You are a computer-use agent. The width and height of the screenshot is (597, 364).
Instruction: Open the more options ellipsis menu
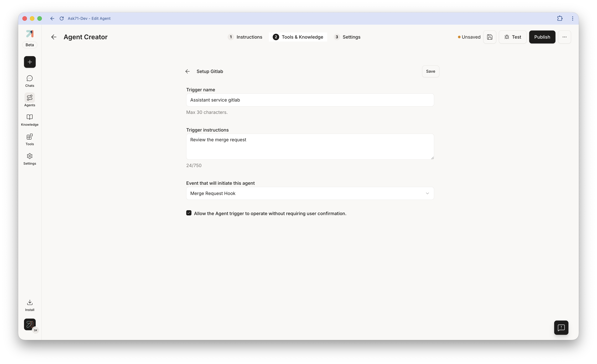(x=565, y=37)
